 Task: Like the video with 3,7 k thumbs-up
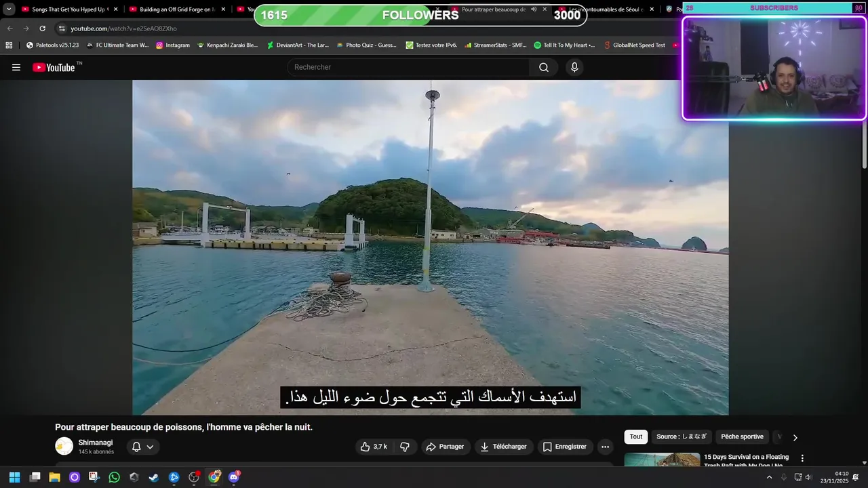tap(374, 447)
